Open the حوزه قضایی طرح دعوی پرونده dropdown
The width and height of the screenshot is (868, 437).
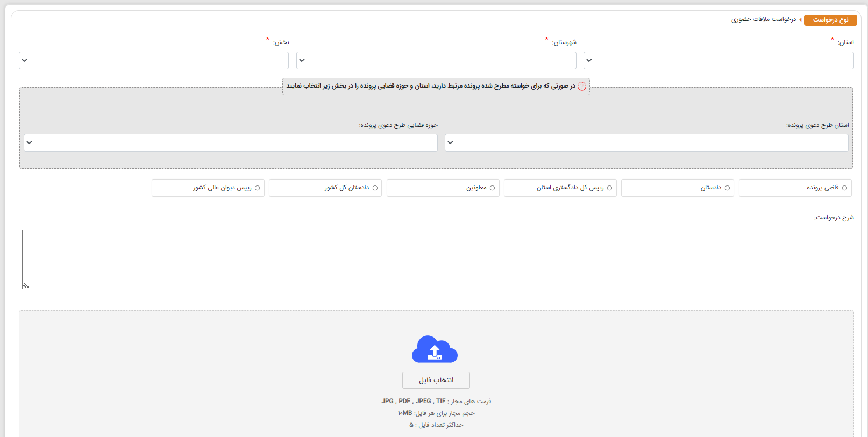pyautogui.click(x=231, y=142)
